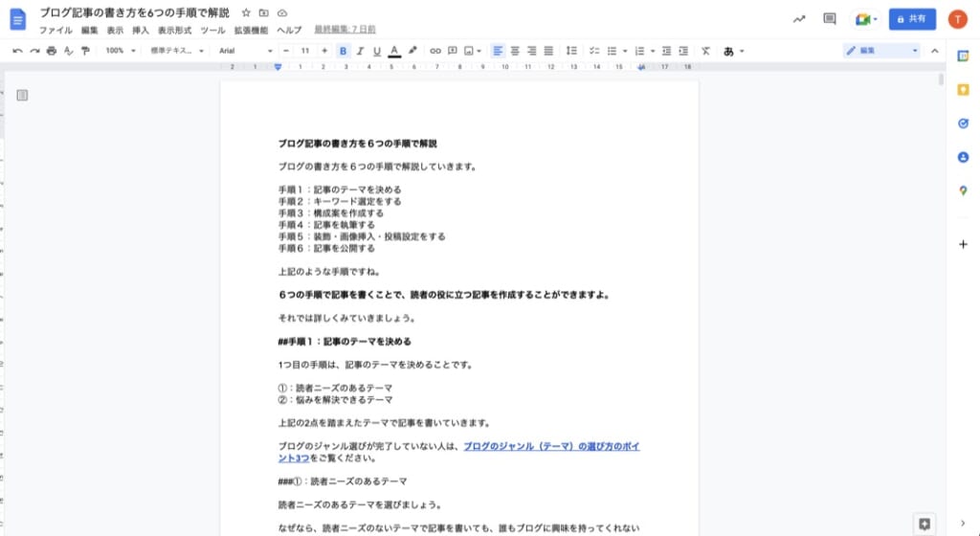This screenshot has width=980, height=536.
Task: Insert a link using chain icon
Action: click(435, 51)
